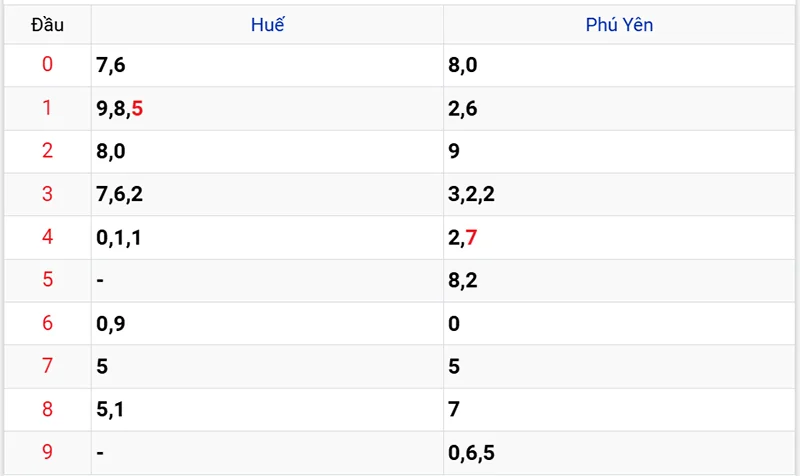The width and height of the screenshot is (800, 476).
Task: Click Huế cell containing 9,8,5
Action: 267,108
